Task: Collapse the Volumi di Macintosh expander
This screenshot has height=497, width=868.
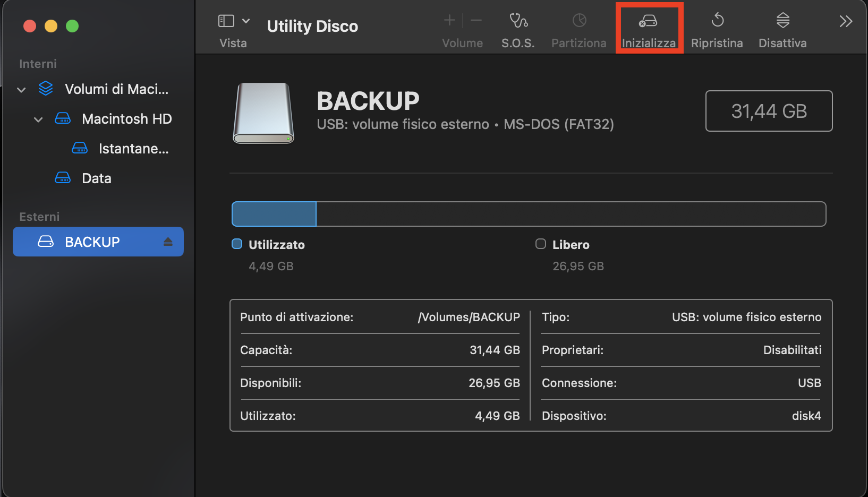Action: [21, 90]
